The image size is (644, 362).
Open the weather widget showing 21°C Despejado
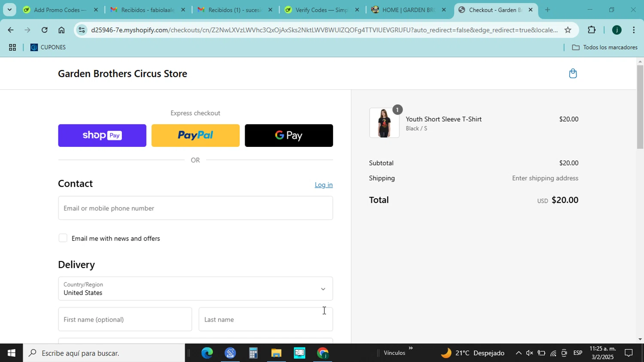click(x=473, y=353)
